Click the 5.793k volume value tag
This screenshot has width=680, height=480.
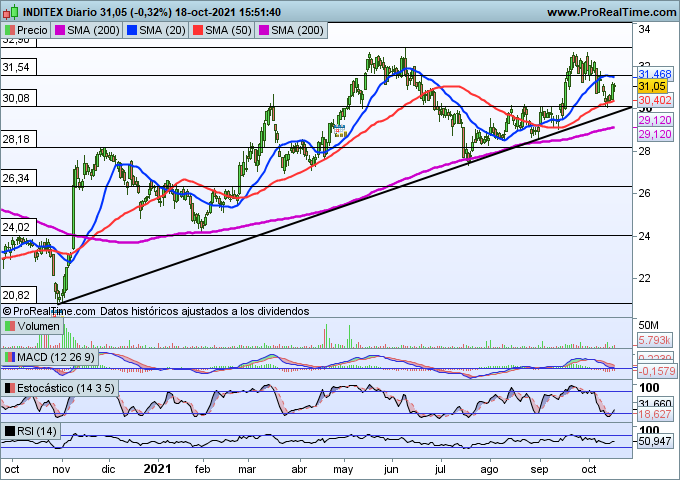(654, 340)
